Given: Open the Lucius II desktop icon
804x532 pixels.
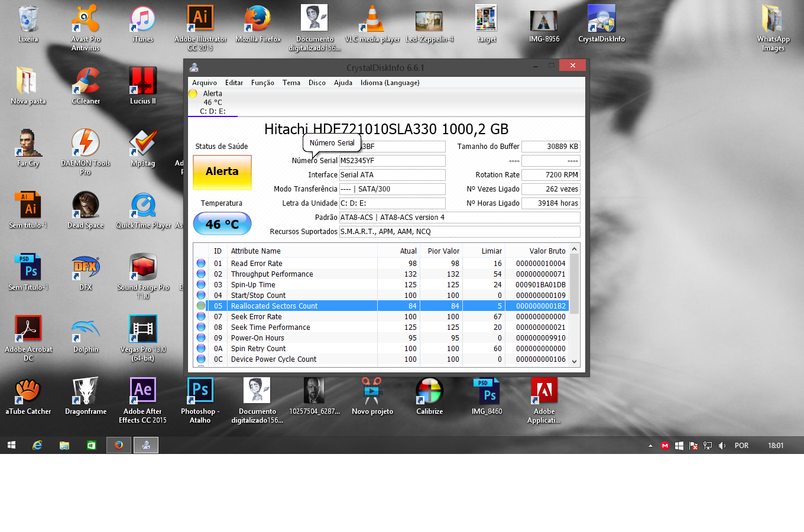Looking at the screenshot, I should tap(142, 86).
